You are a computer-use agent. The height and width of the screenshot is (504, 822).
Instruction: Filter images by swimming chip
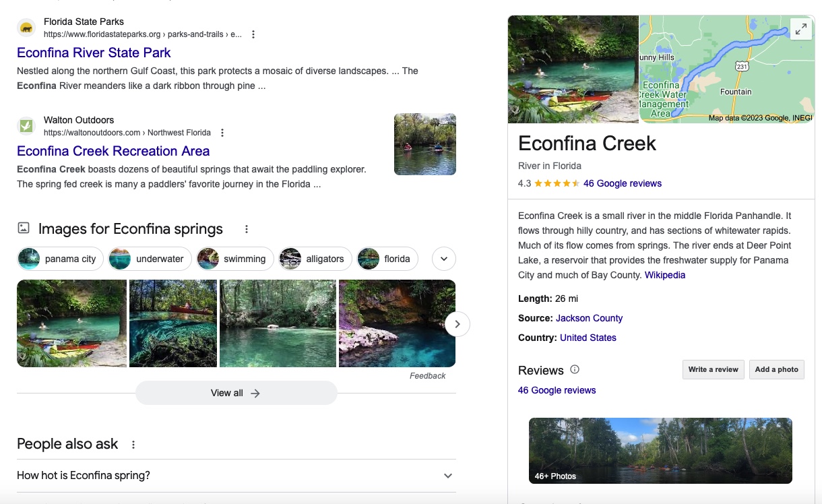click(x=235, y=259)
